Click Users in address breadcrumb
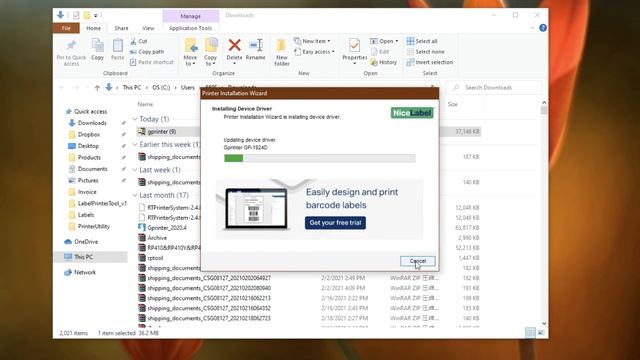This screenshot has height=360, width=640. click(x=188, y=88)
